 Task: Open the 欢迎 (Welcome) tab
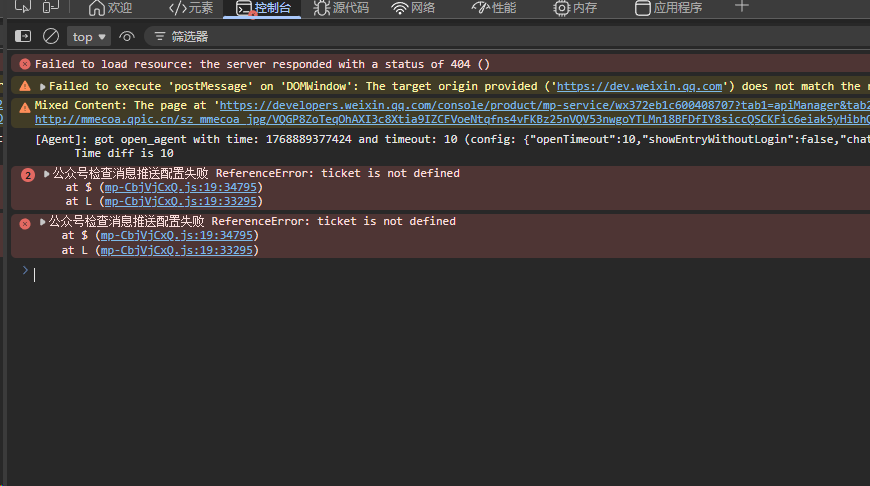(110, 8)
